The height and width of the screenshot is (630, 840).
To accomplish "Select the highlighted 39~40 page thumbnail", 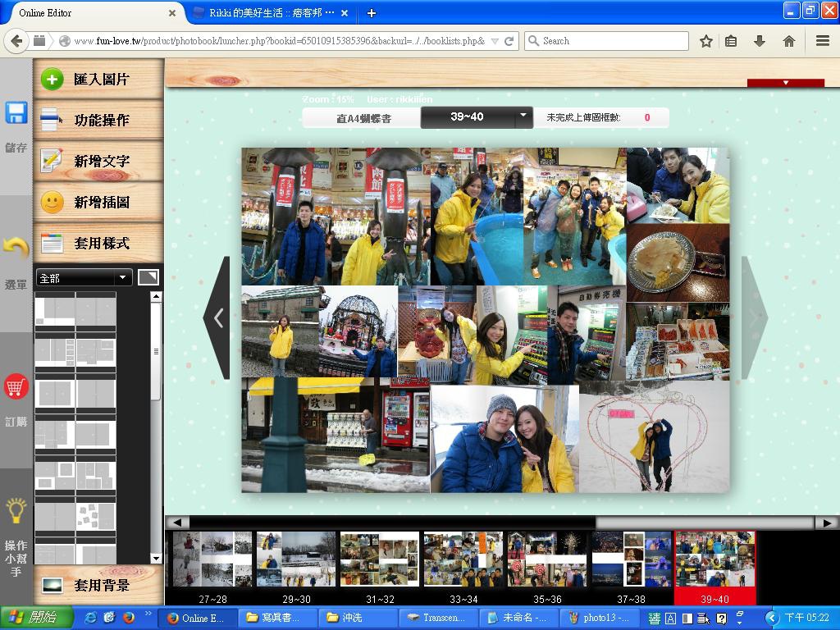I will [x=714, y=567].
